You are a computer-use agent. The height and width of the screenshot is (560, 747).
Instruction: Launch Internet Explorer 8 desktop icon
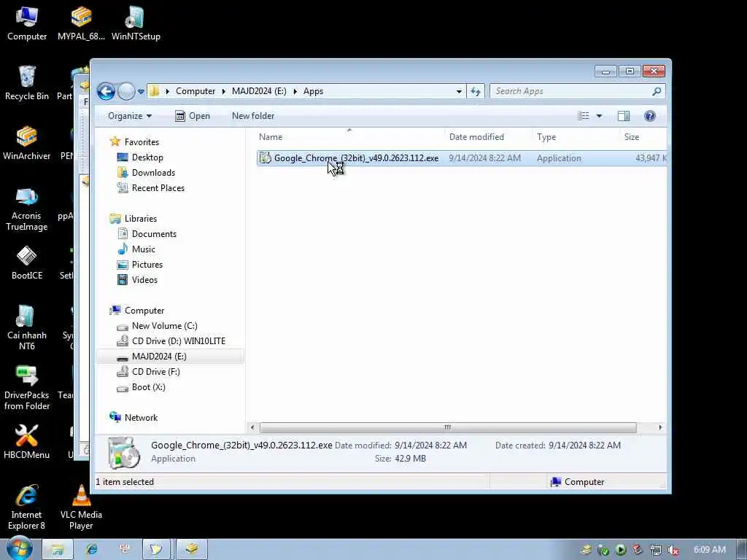point(27,507)
